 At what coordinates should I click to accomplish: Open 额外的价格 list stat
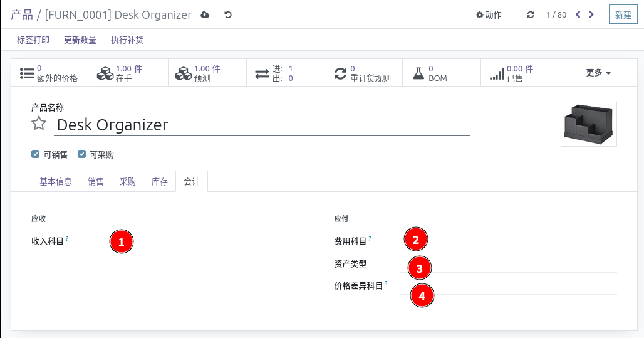click(51, 73)
